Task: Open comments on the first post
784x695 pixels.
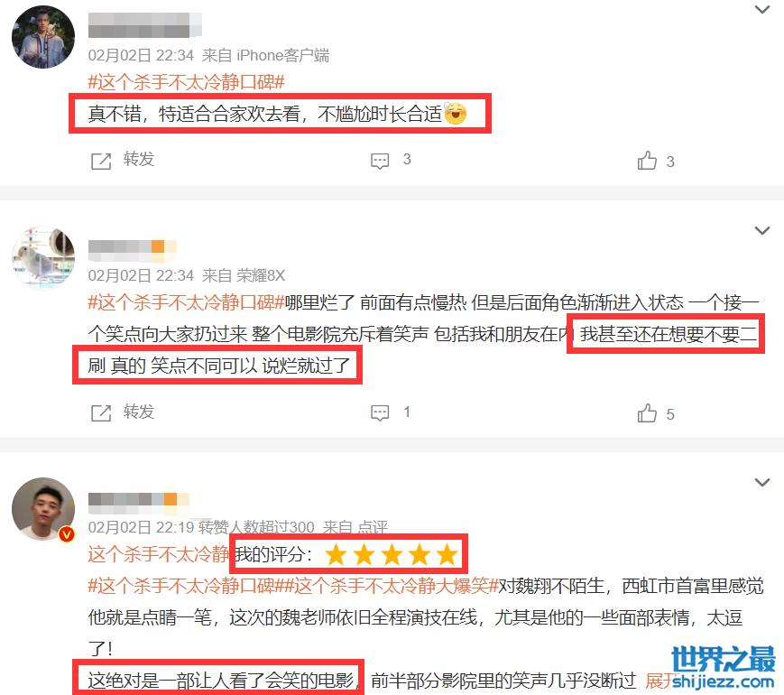Action: [380, 162]
